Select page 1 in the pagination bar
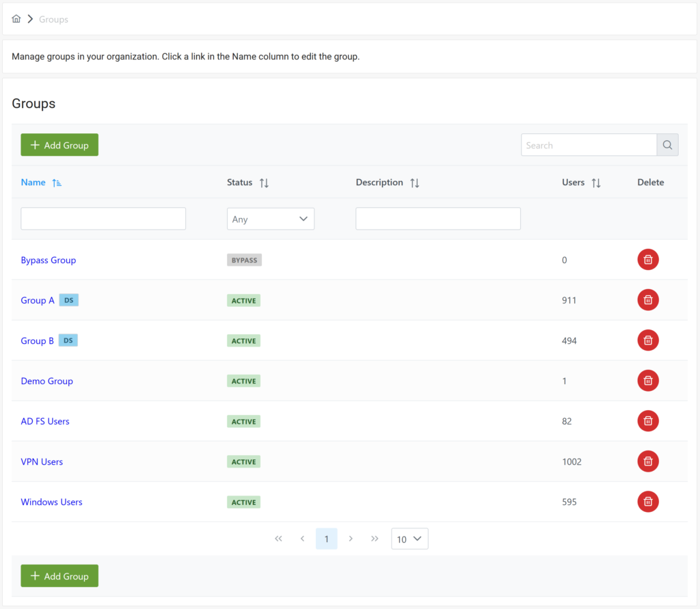 (326, 539)
